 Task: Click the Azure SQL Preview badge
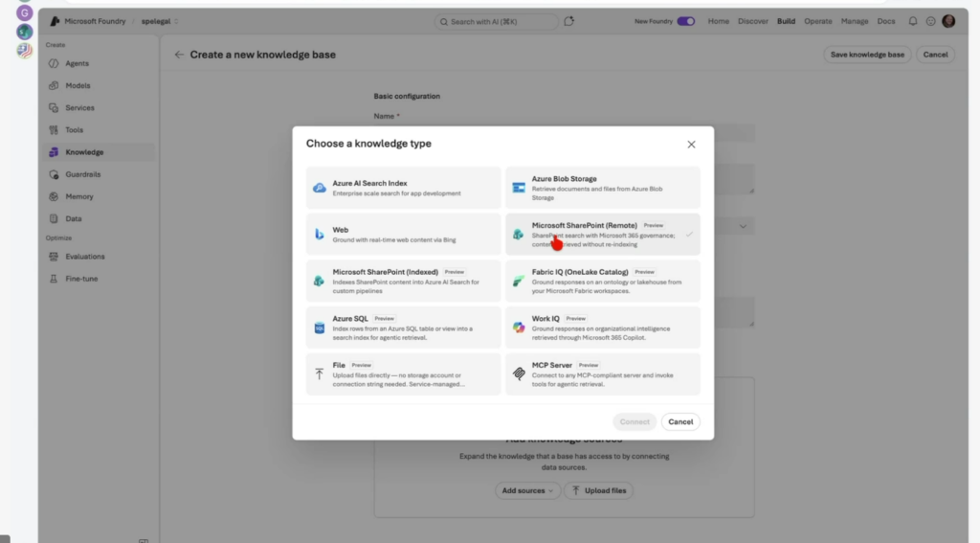click(385, 318)
